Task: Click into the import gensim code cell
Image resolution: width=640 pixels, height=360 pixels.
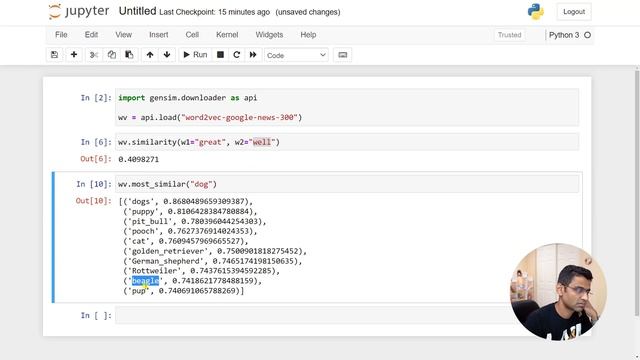Action: click(347, 107)
